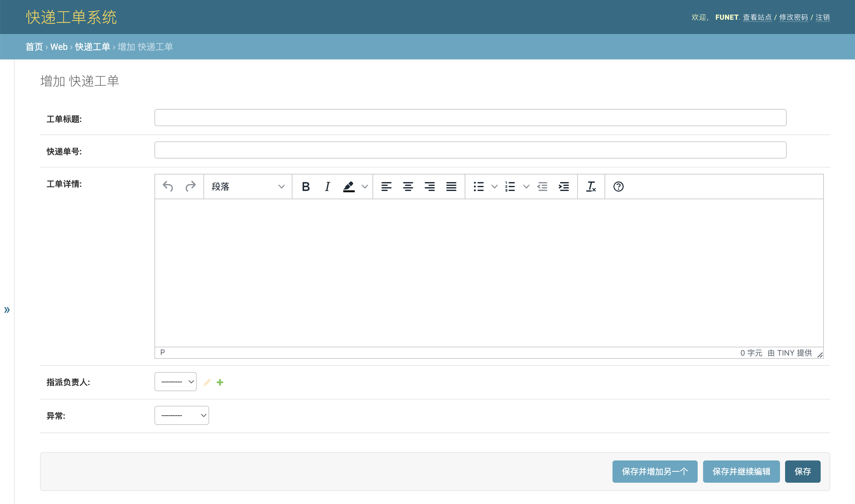Click 保存并继续编辑 button
Image resolution: width=855 pixels, height=504 pixels.
pos(741,471)
